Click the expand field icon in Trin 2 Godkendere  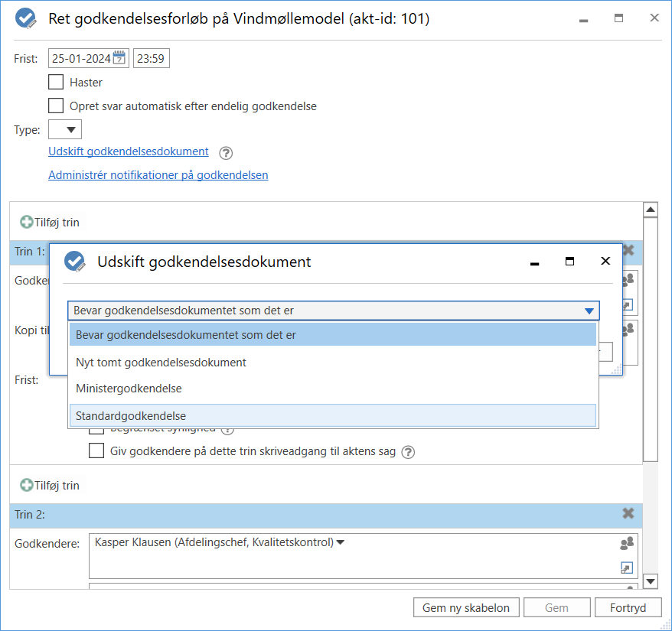[x=627, y=568]
